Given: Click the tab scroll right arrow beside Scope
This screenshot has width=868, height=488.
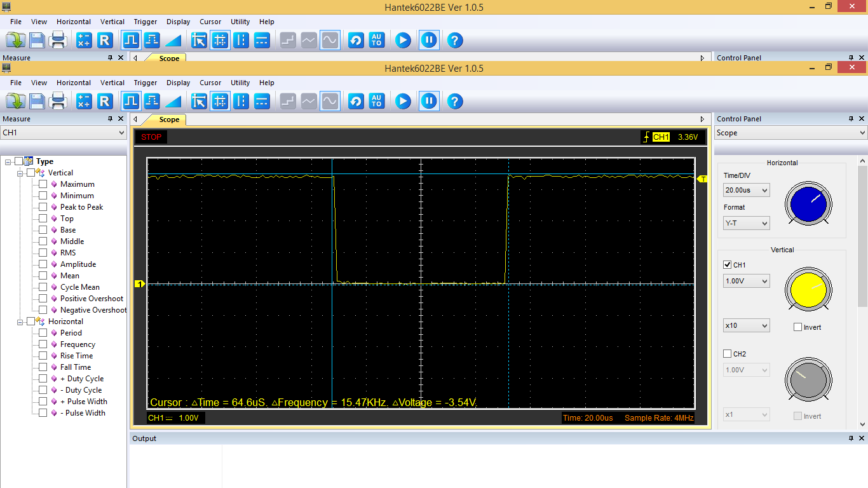Looking at the screenshot, I should [x=702, y=119].
